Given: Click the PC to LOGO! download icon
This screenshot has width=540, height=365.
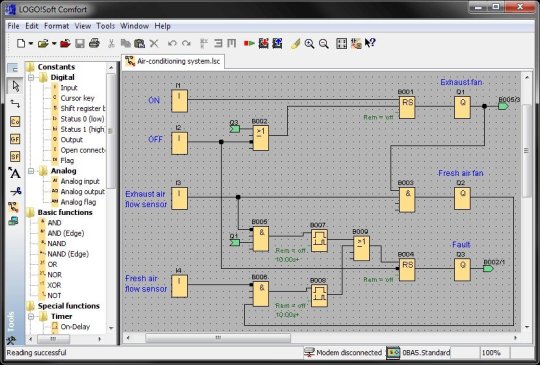Looking at the screenshot, I should (263, 43).
